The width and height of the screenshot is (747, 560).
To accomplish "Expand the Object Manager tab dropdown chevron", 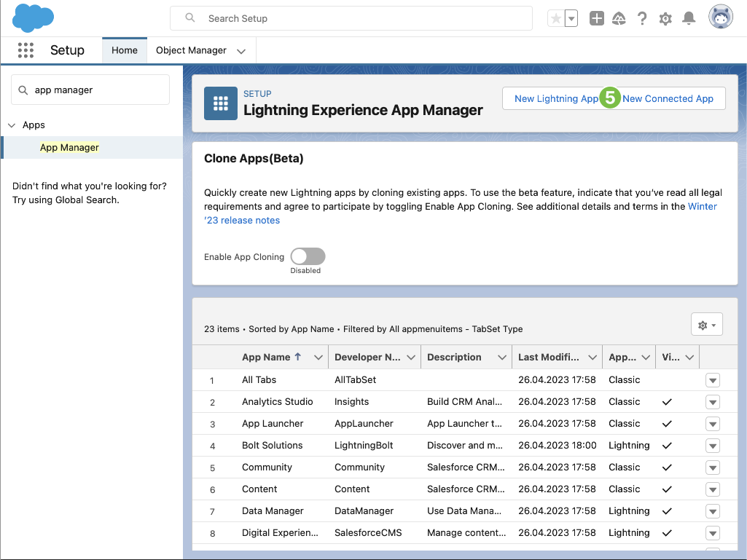I will pyautogui.click(x=241, y=51).
